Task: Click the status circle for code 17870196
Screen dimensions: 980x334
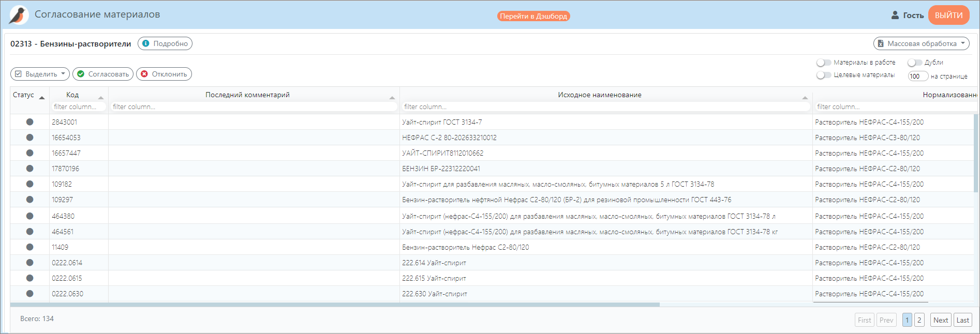Action: click(x=29, y=169)
